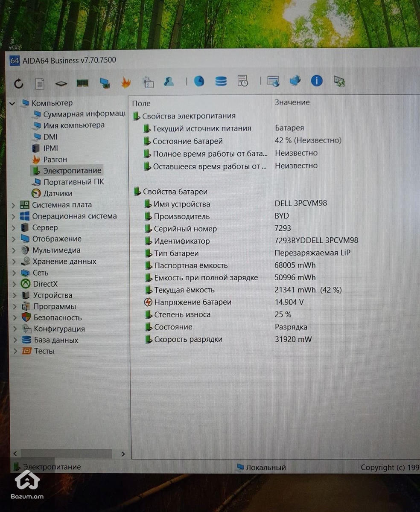The image size is (420, 512).
Task: Click the monitor diagnostics toolbar icon
Action: point(105,83)
